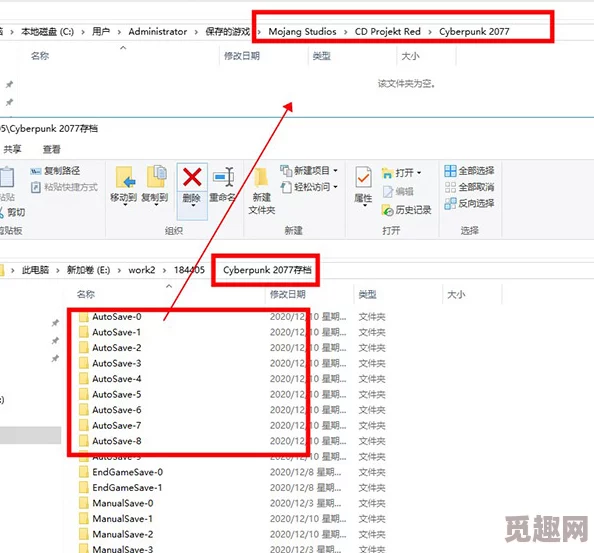Click the New folder icon
The height and width of the screenshot is (553, 594).
tap(261, 178)
